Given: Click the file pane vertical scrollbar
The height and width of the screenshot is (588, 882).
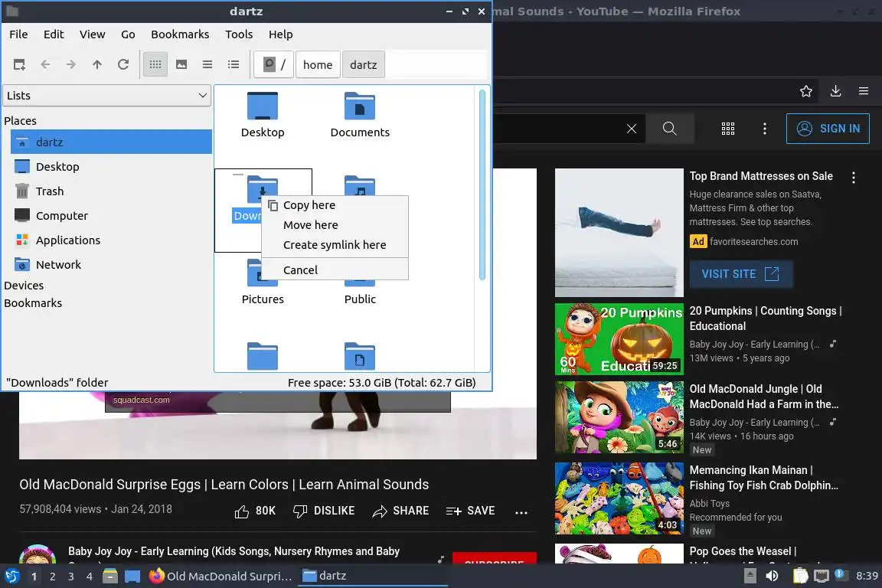Looking at the screenshot, I should tap(482, 185).
